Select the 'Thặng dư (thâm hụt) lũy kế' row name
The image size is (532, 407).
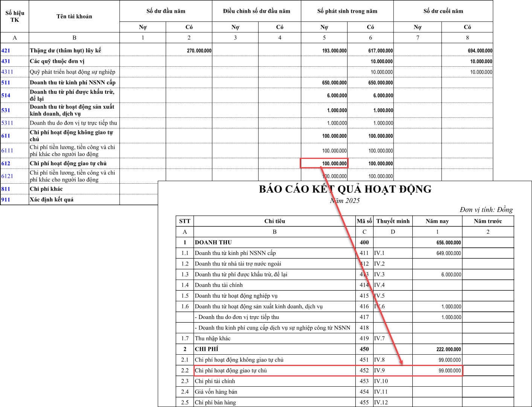pos(66,50)
